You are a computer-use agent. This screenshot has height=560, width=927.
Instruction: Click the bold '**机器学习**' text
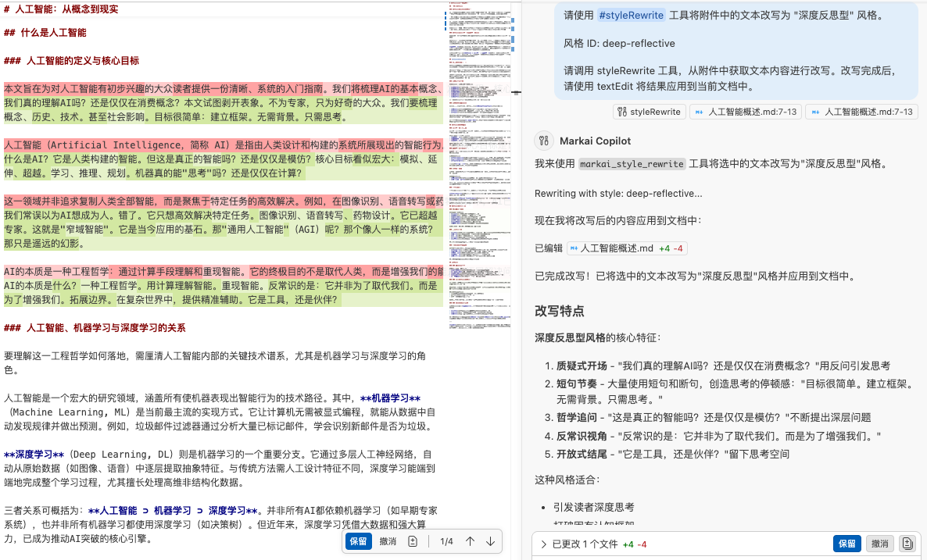[x=390, y=398]
